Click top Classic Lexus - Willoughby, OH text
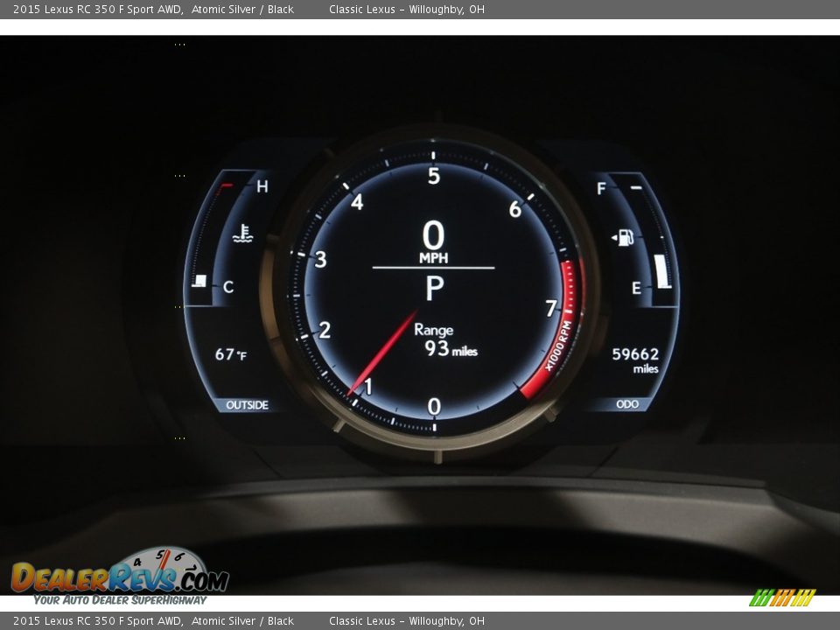Image resolution: width=840 pixels, height=630 pixels. coord(407,9)
